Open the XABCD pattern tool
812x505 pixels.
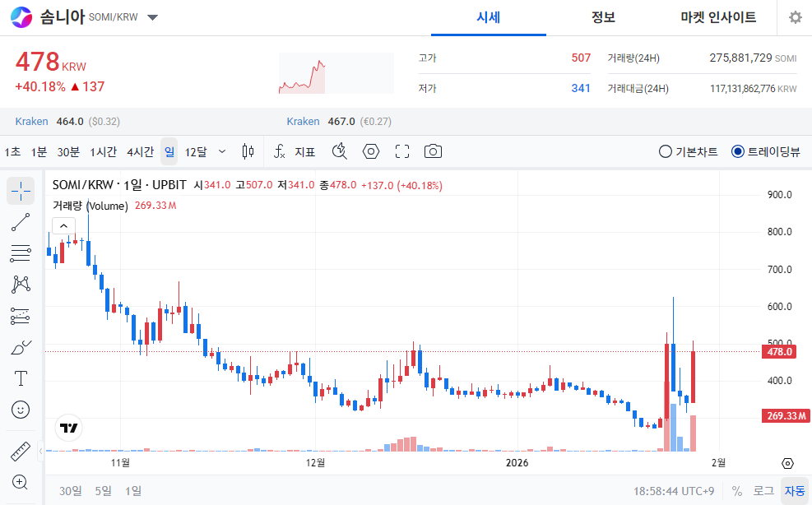click(21, 284)
